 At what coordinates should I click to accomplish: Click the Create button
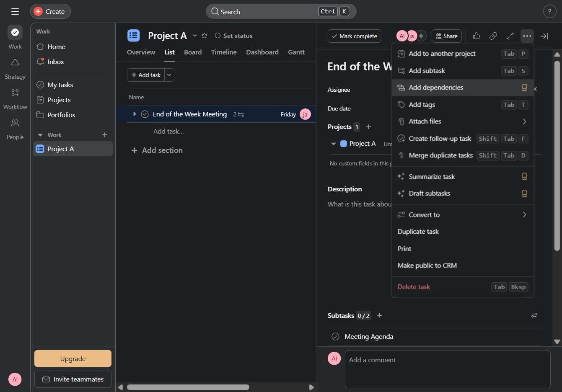[x=50, y=11]
